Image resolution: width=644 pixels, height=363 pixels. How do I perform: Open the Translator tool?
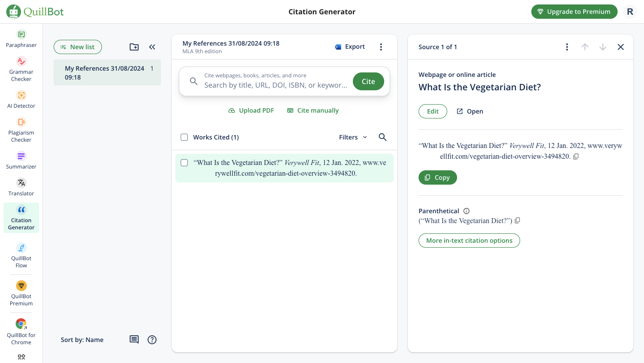point(21,187)
